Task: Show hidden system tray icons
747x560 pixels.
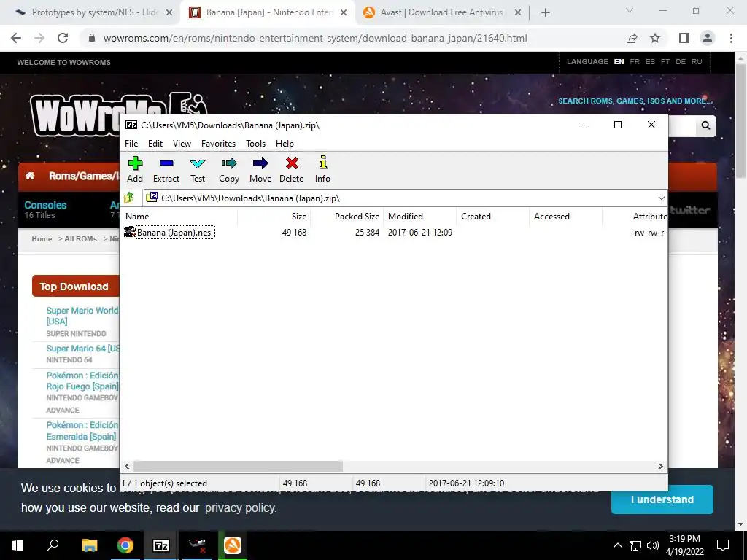Action: pyautogui.click(x=617, y=545)
